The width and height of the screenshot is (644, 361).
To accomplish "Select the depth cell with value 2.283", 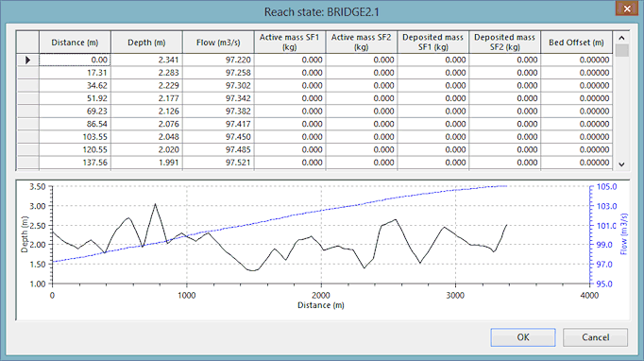I will pos(146,73).
